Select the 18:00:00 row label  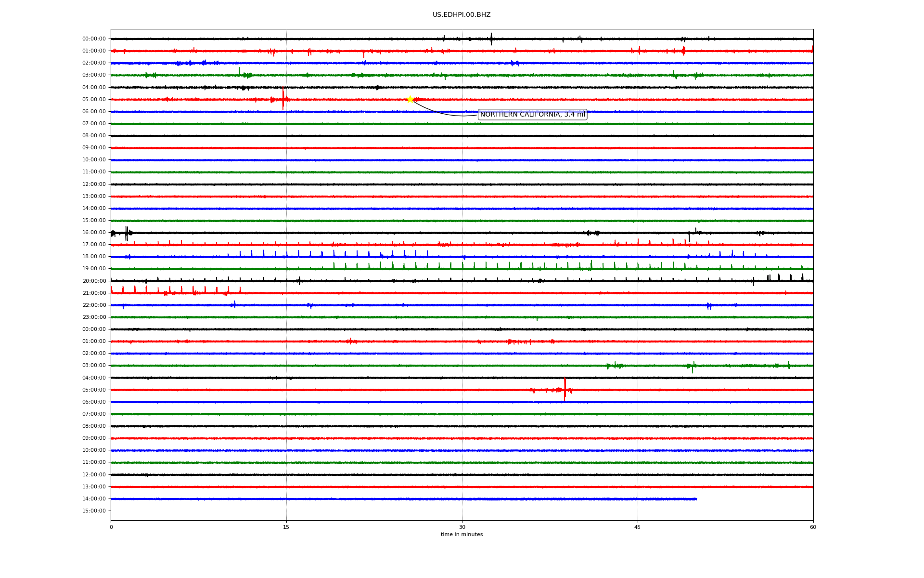tap(94, 257)
